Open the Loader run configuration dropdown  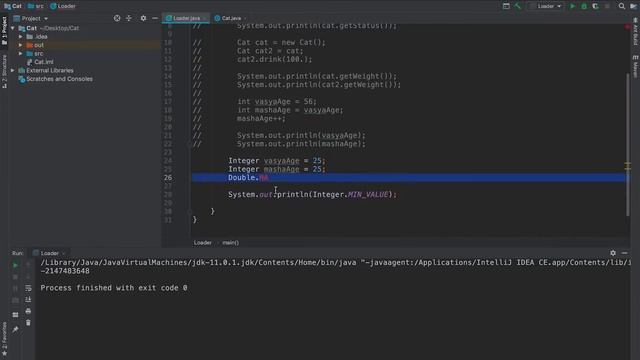tap(546, 6)
